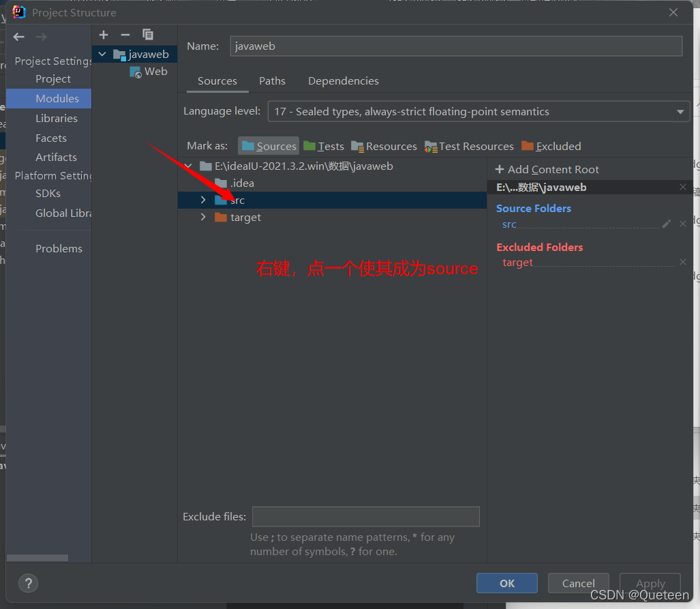Viewport: 700px width, 609px height.
Task: Click src under Source Folders
Action: [x=509, y=224]
